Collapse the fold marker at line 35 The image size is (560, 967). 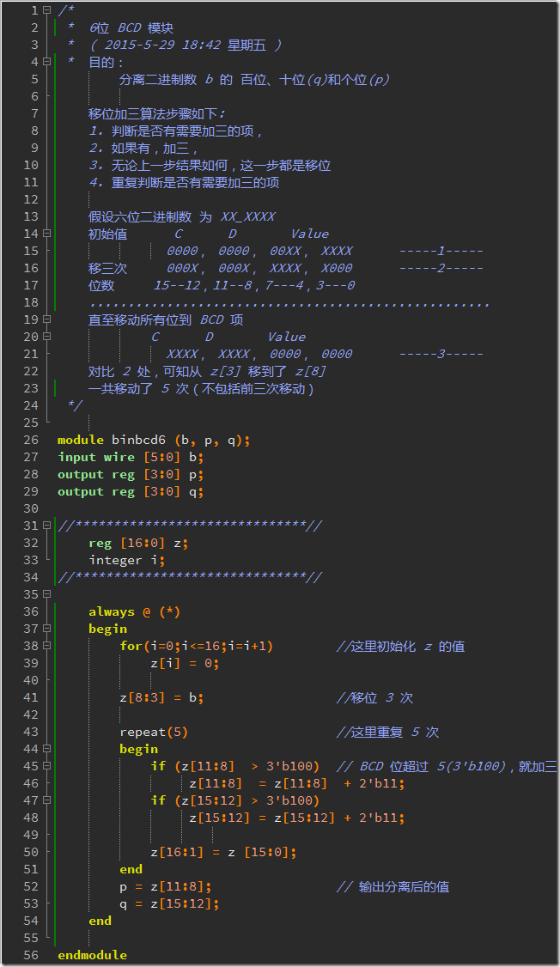point(47,594)
